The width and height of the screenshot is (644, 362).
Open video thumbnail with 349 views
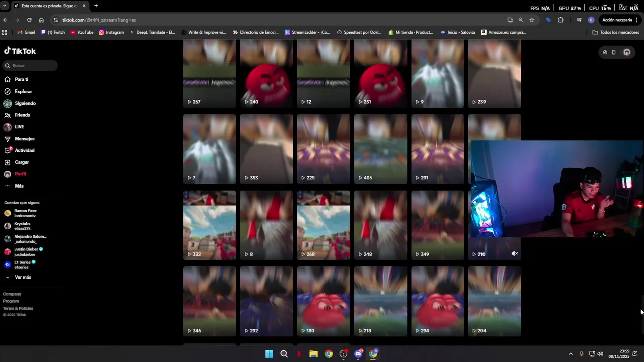[437, 225]
